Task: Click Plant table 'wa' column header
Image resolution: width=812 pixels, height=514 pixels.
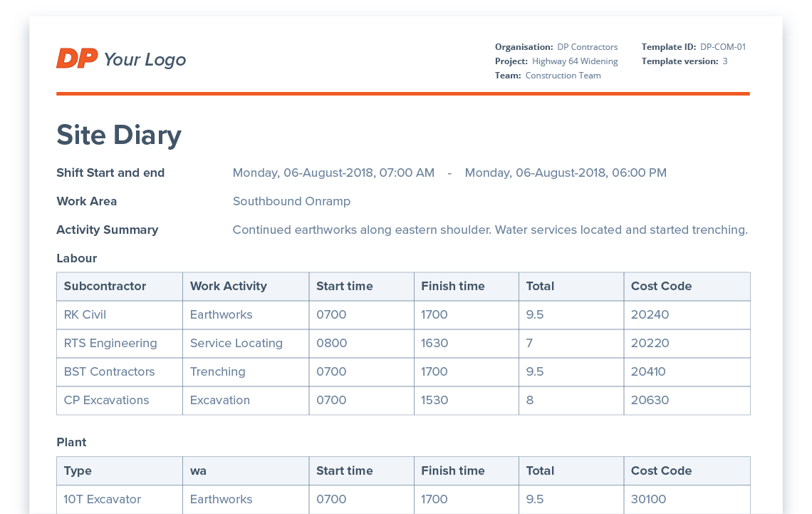Action: [246, 471]
